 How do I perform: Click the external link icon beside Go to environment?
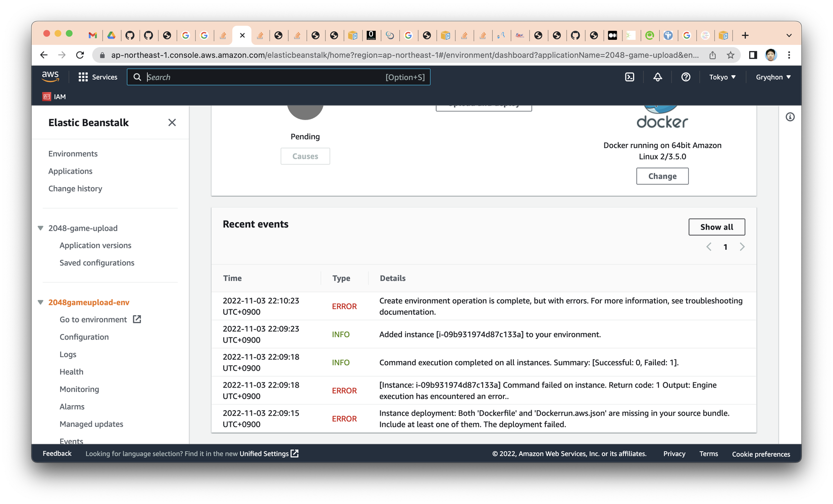(137, 319)
